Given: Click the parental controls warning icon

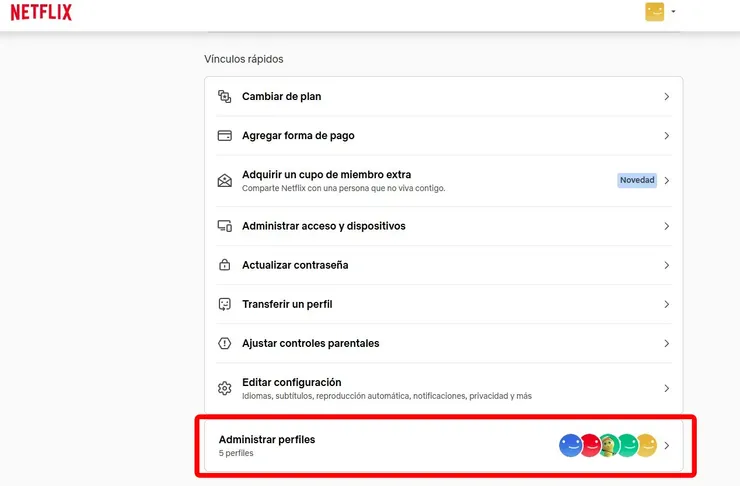Looking at the screenshot, I should 225,343.
